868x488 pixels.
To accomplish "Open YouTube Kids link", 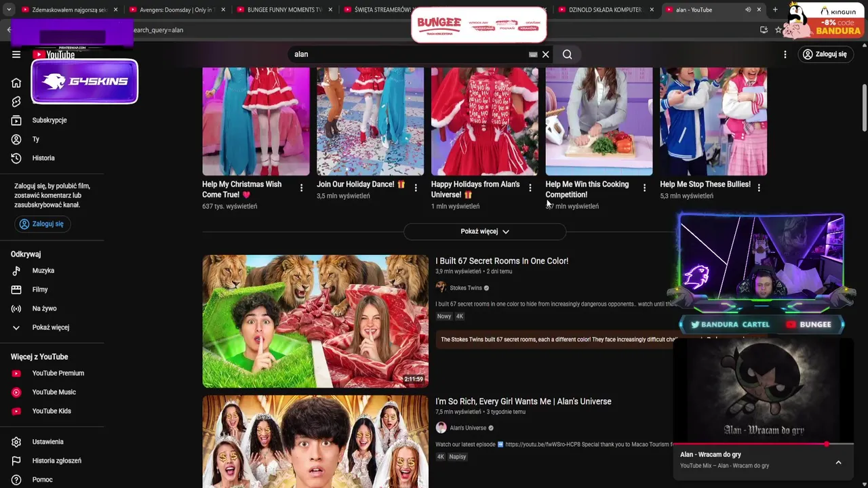I will pos(52,411).
